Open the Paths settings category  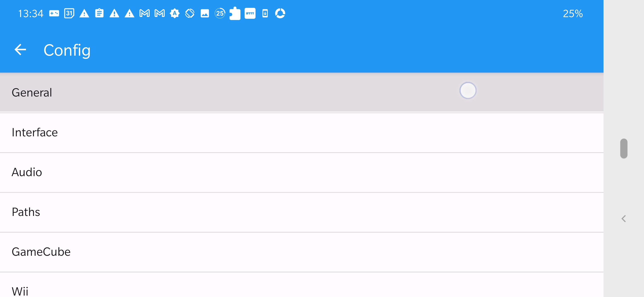(x=26, y=212)
